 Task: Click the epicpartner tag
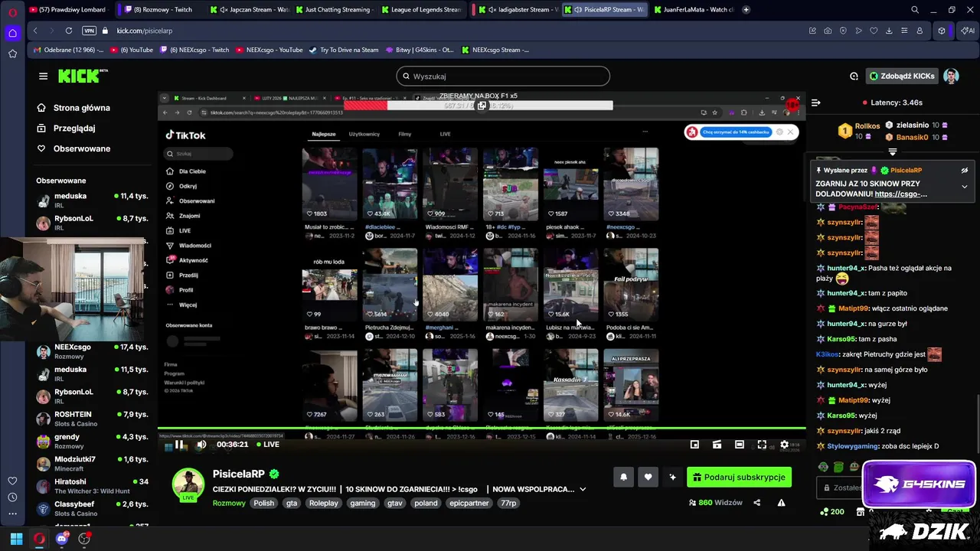(469, 503)
